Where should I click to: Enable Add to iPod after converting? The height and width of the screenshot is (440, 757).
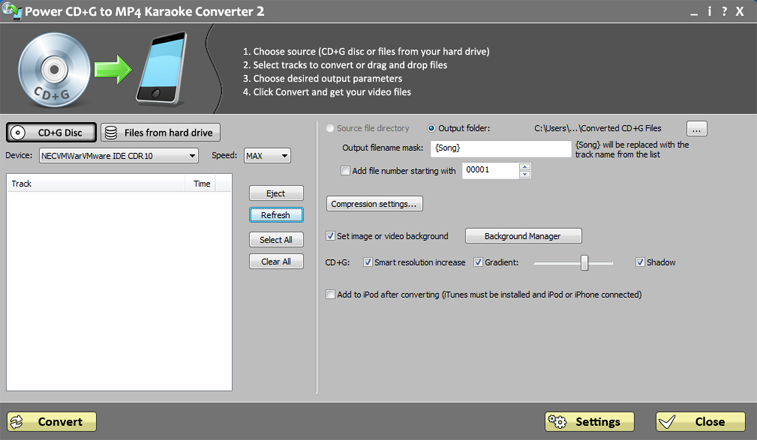tap(331, 294)
